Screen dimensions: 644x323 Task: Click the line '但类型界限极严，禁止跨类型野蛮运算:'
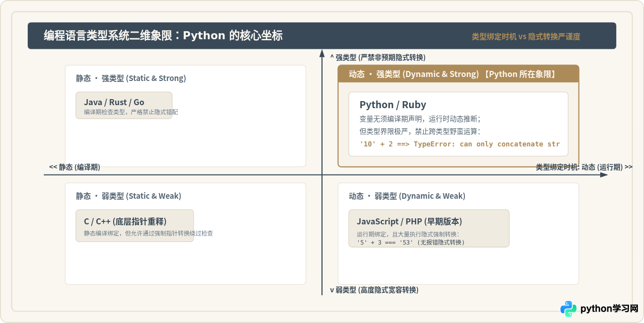point(420,132)
